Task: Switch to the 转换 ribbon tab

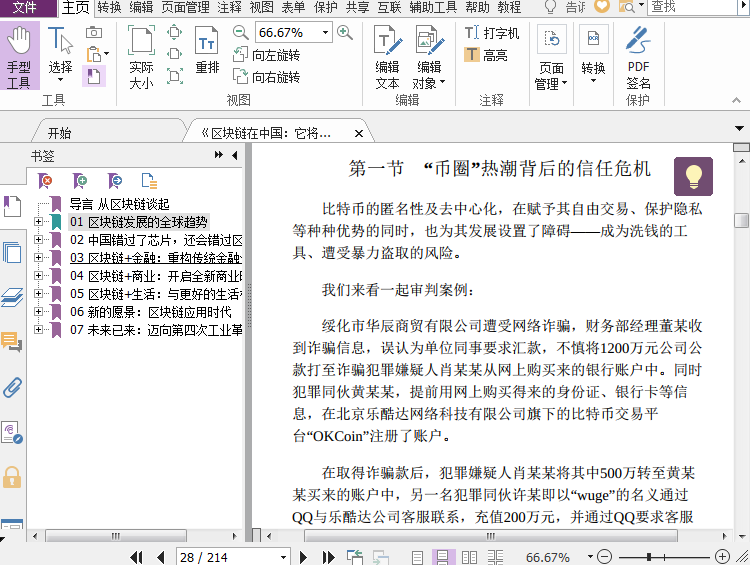Action: (x=110, y=7)
